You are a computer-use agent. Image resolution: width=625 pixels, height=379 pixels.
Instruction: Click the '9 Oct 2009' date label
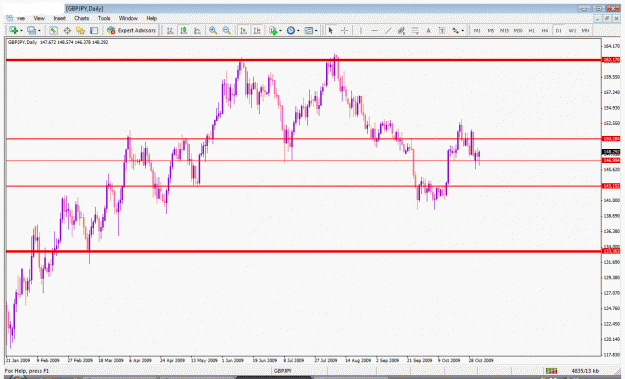[449, 360]
